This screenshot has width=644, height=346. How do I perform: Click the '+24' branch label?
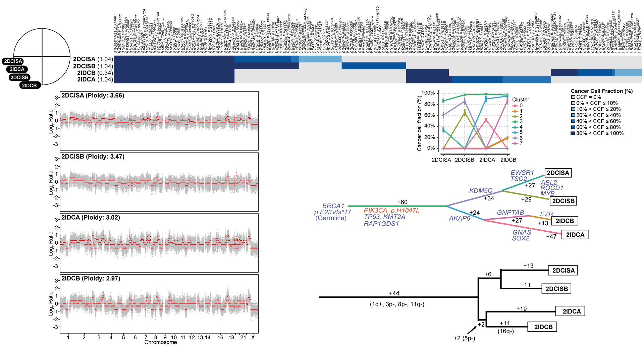(475, 213)
